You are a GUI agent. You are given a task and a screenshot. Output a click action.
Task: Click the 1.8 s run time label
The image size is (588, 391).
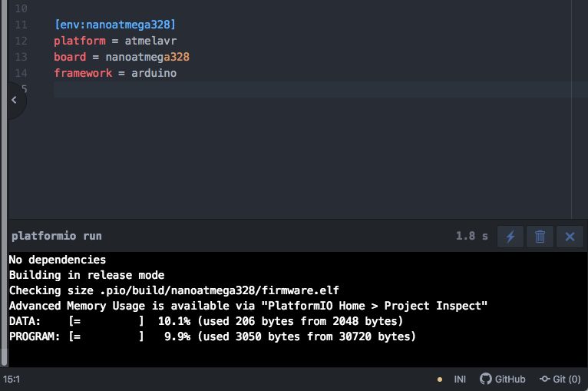471,236
